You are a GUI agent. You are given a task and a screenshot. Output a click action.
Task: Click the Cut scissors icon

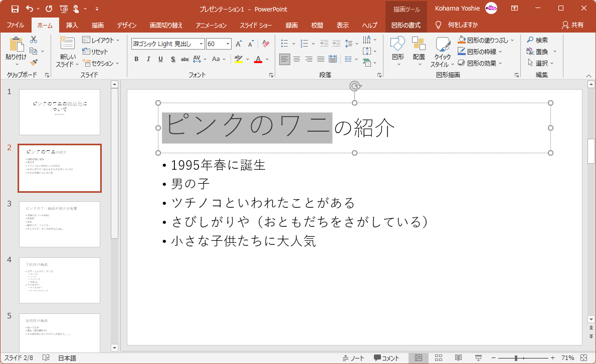coord(34,40)
